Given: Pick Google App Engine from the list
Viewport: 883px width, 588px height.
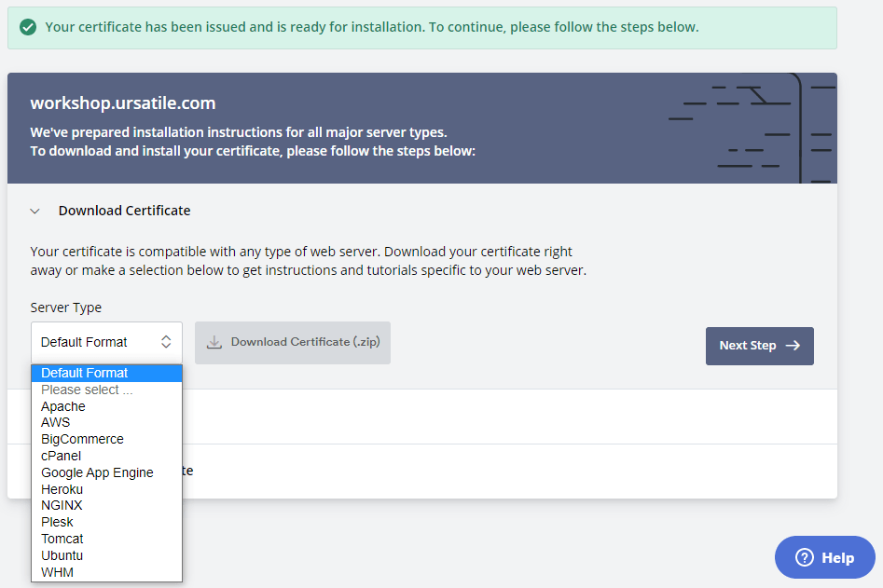Looking at the screenshot, I should [97, 472].
